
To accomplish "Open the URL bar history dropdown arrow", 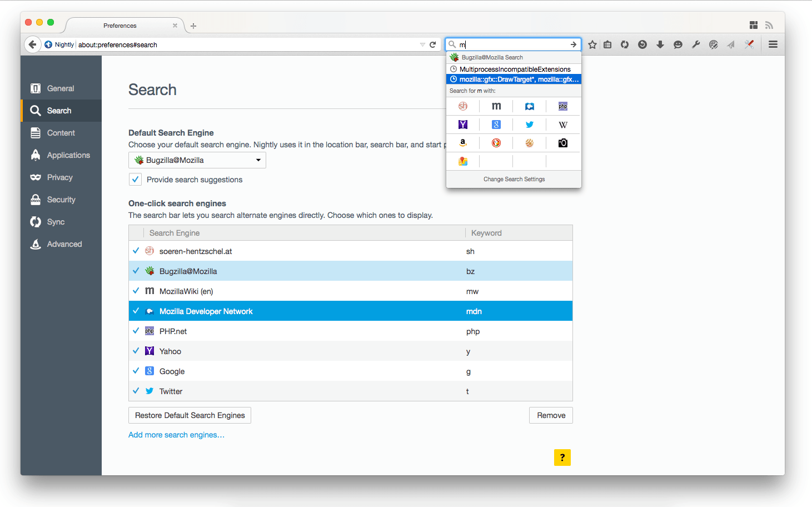I will tap(422, 44).
